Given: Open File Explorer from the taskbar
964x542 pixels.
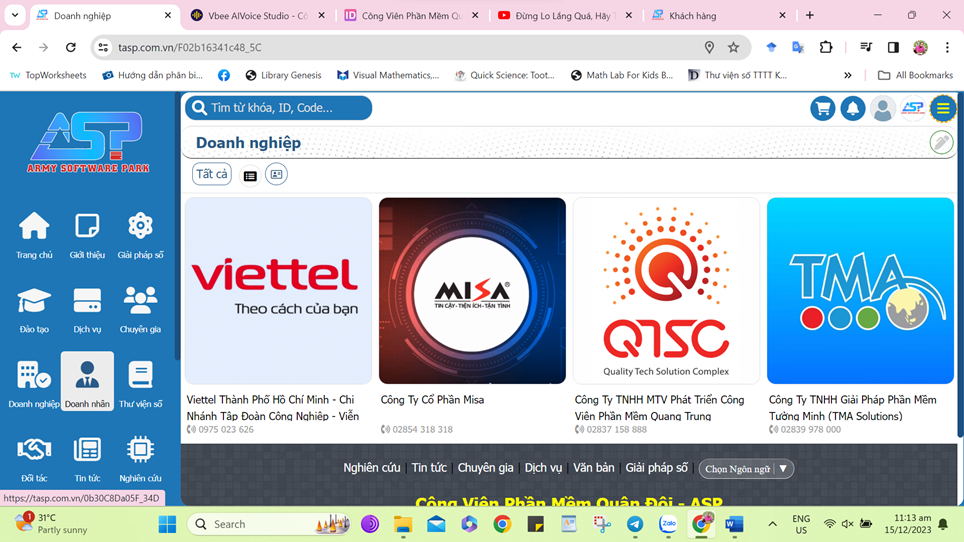Looking at the screenshot, I should click(403, 524).
